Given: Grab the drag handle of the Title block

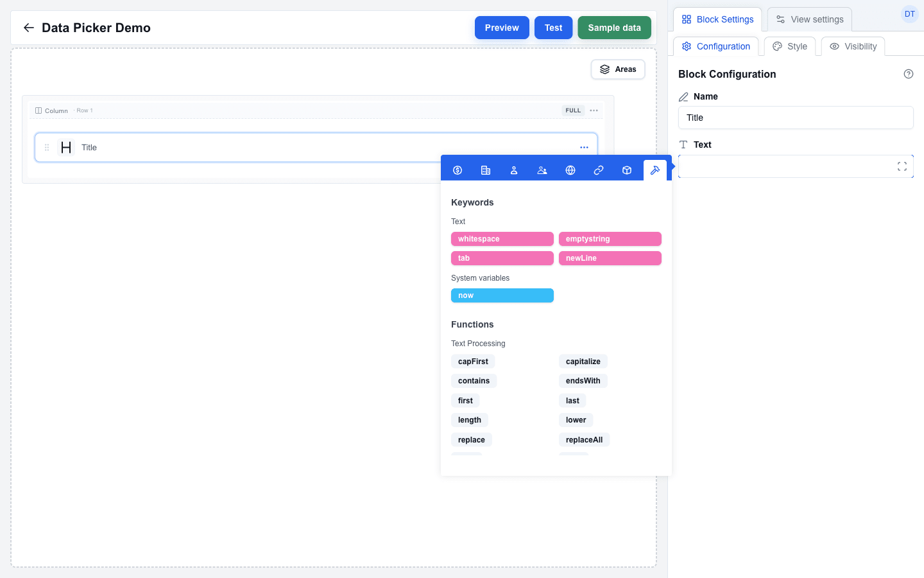Looking at the screenshot, I should pyautogui.click(x=47, y=148).
